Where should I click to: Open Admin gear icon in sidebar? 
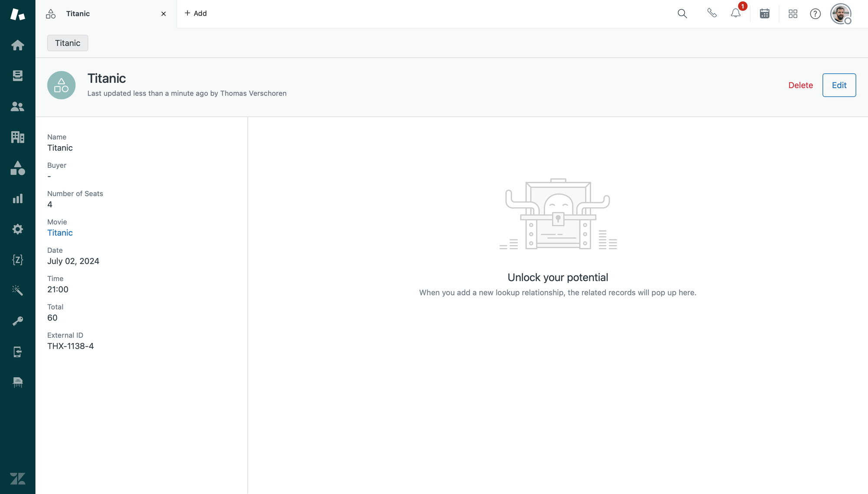17,229
